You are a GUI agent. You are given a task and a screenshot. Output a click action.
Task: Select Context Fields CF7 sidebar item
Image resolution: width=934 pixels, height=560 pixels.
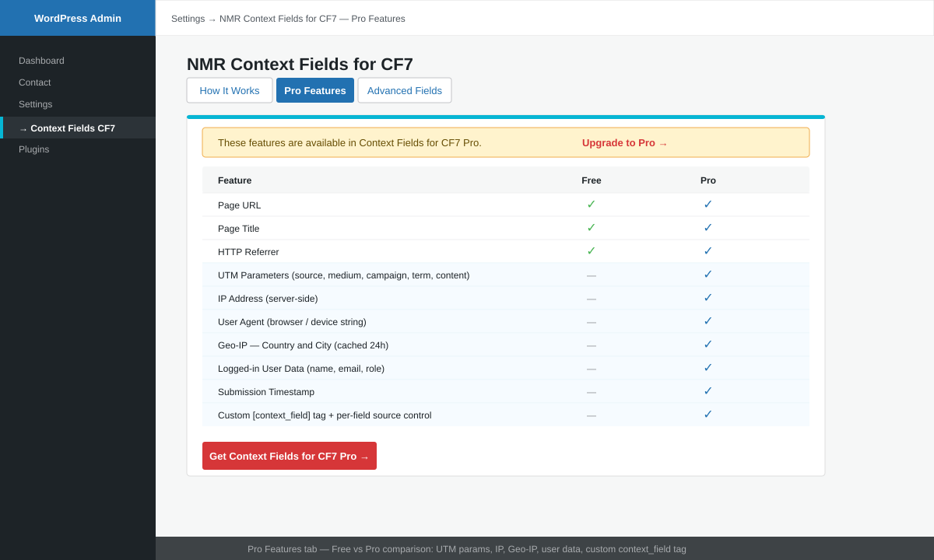point(78,128)
